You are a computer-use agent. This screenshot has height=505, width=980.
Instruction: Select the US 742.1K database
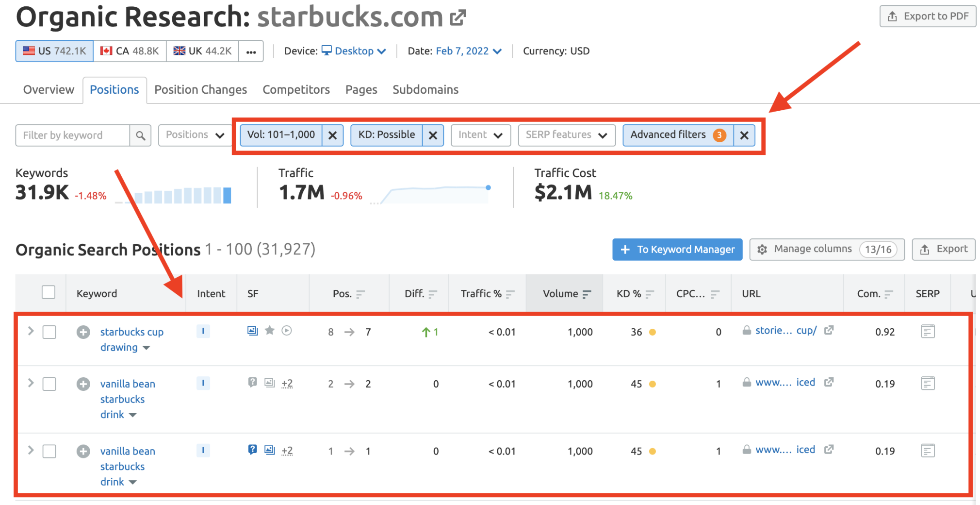[54, 51]
